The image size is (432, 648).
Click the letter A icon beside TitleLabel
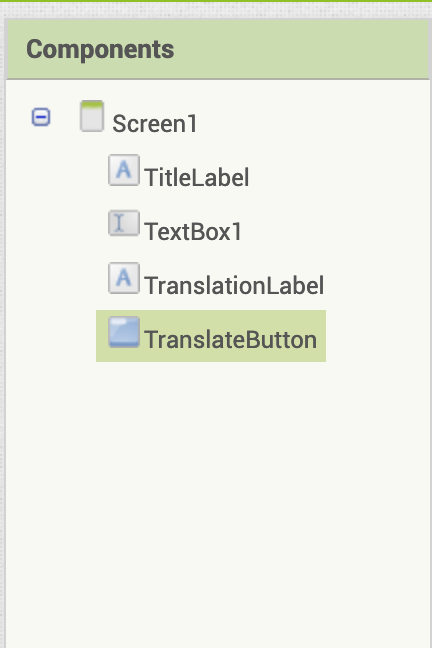tap(124, 170)
